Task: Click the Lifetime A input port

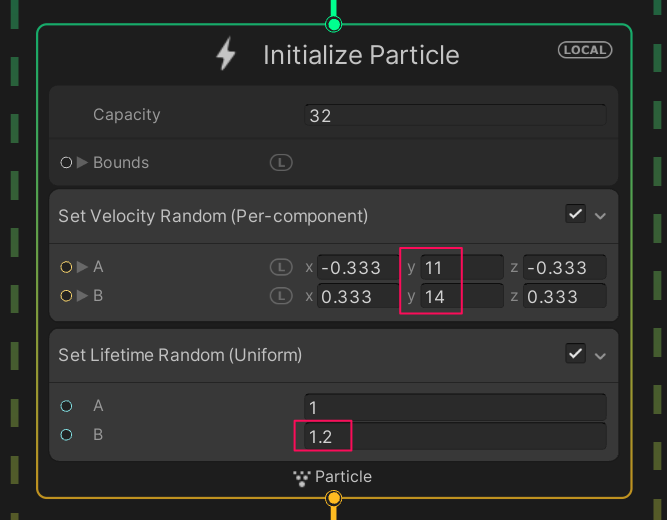Action: tap(66, 406)
